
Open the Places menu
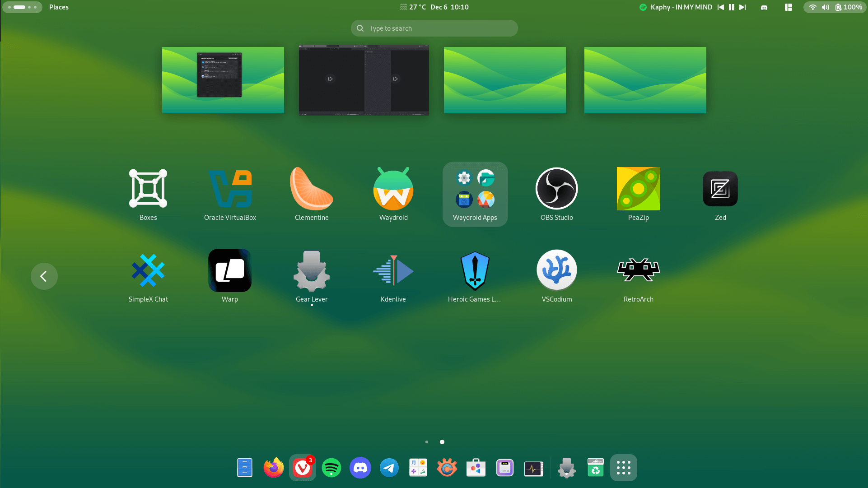58,7
